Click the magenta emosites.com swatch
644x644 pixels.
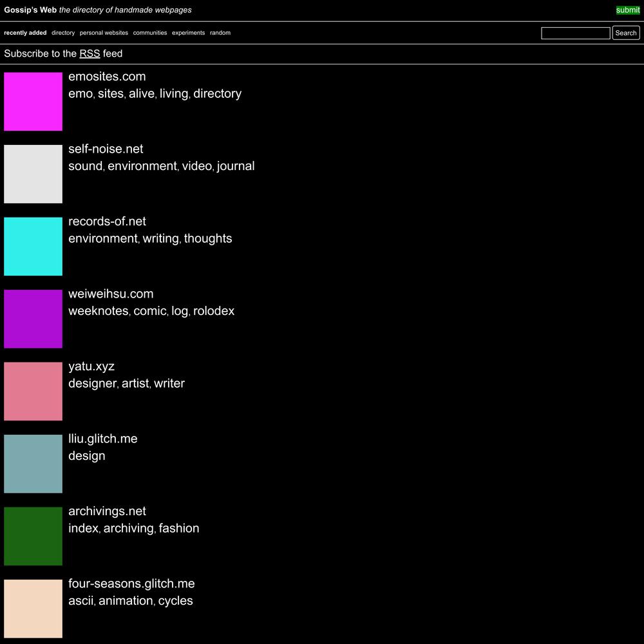coord(33,102)
